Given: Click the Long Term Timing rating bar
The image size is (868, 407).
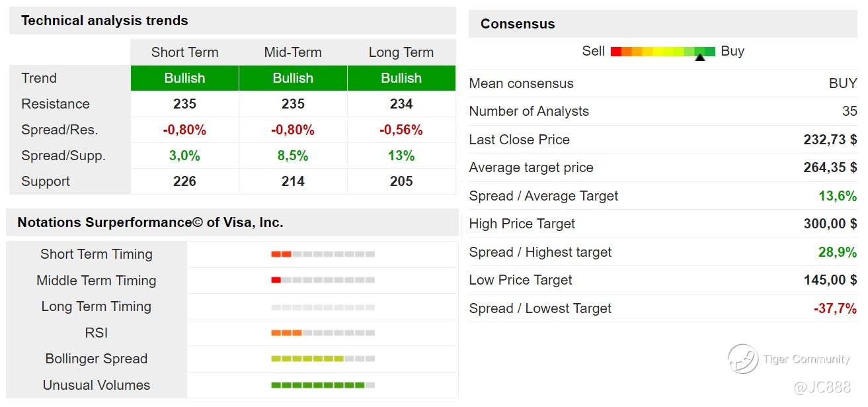Looking at the screenshot, I should (x=323, y=307).
